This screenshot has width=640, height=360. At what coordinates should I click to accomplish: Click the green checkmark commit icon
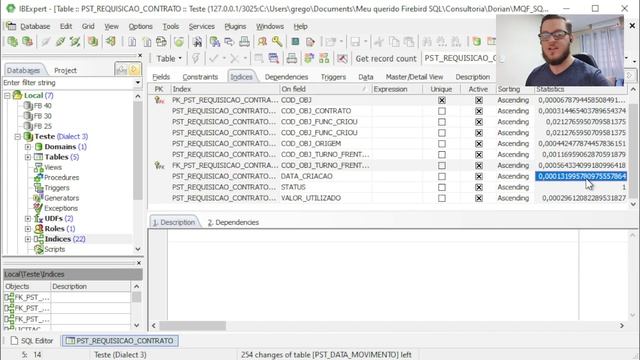(x=213, y=58)
